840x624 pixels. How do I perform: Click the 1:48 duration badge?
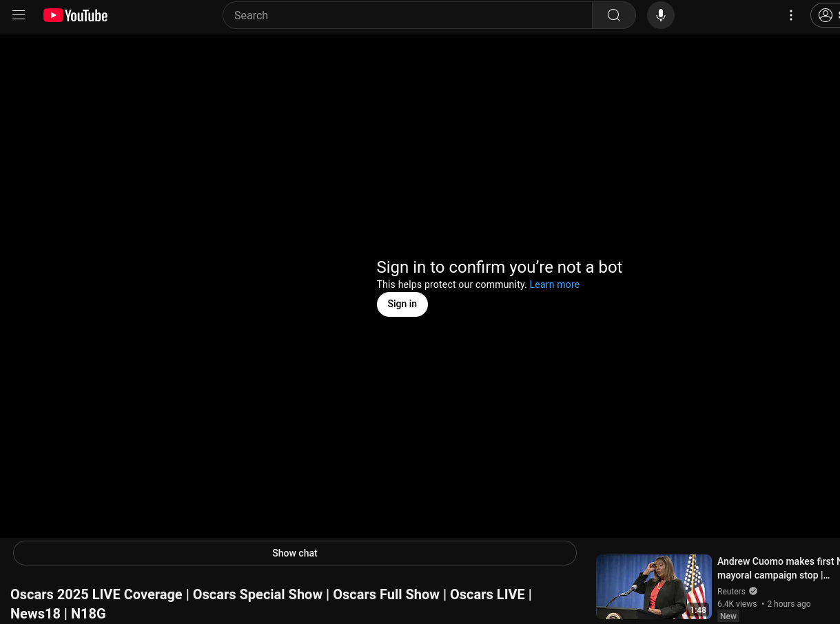(698, 610)
